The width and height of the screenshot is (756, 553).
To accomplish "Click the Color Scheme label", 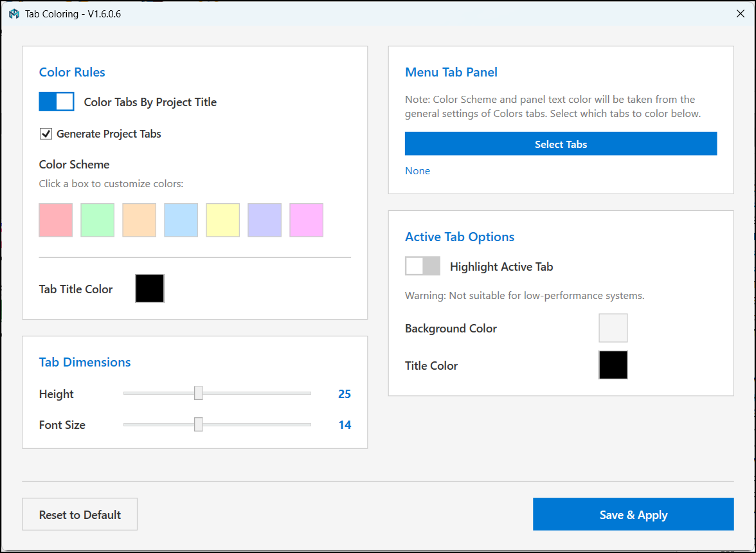I will pos(75,165).
